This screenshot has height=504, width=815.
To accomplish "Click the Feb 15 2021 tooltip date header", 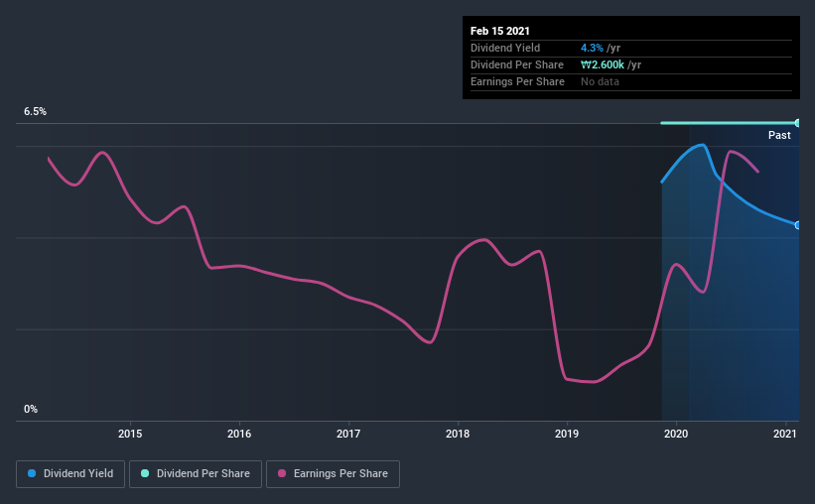I will click(500, 31).
